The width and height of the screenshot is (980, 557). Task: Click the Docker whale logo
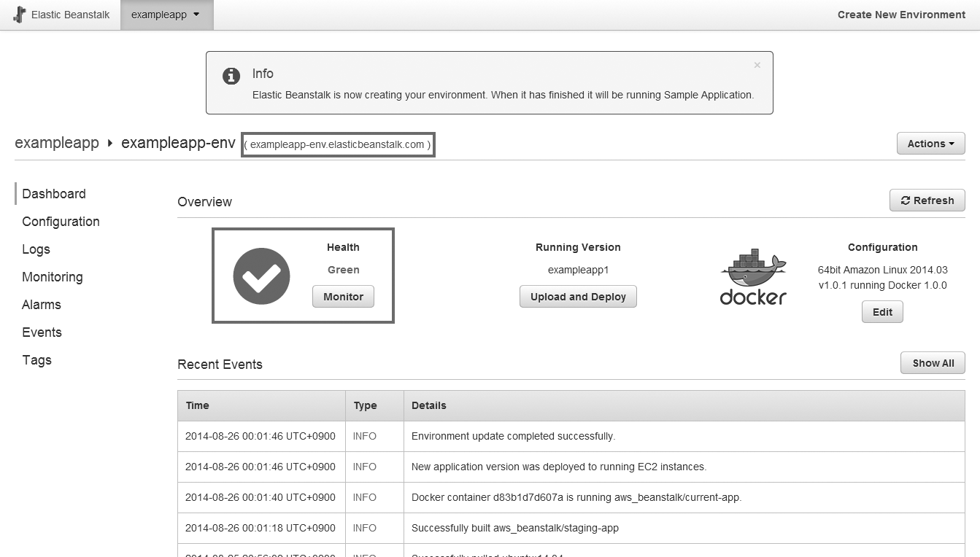pyautogui.click(x=753, y=277)
